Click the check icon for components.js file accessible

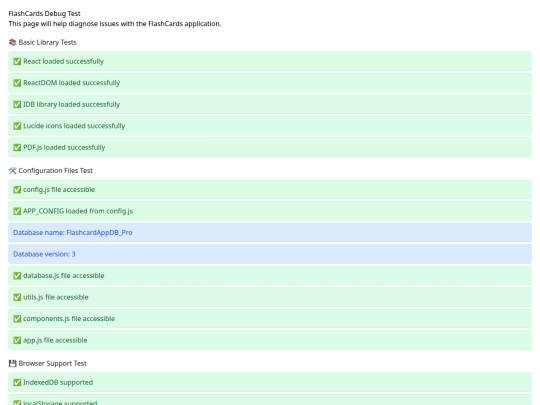17,319
